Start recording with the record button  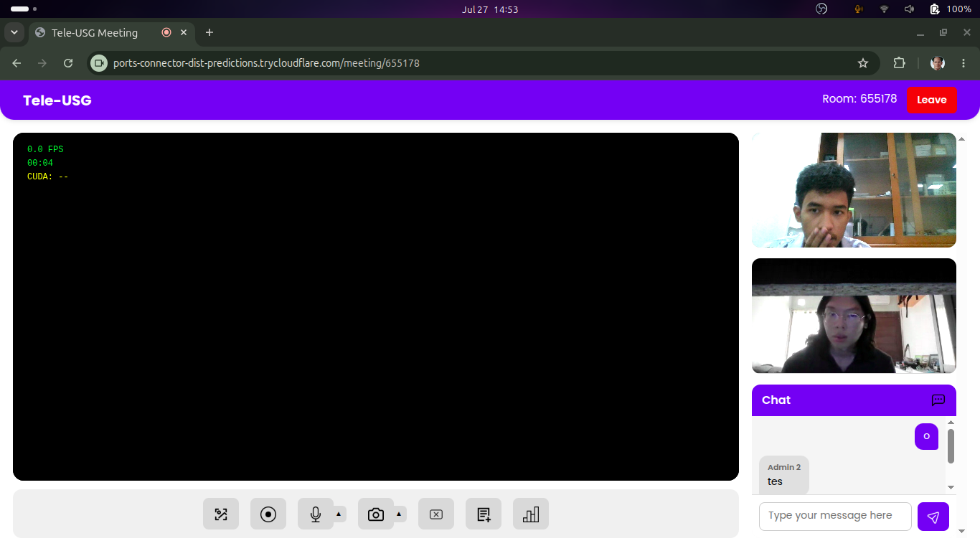(268, 514)
